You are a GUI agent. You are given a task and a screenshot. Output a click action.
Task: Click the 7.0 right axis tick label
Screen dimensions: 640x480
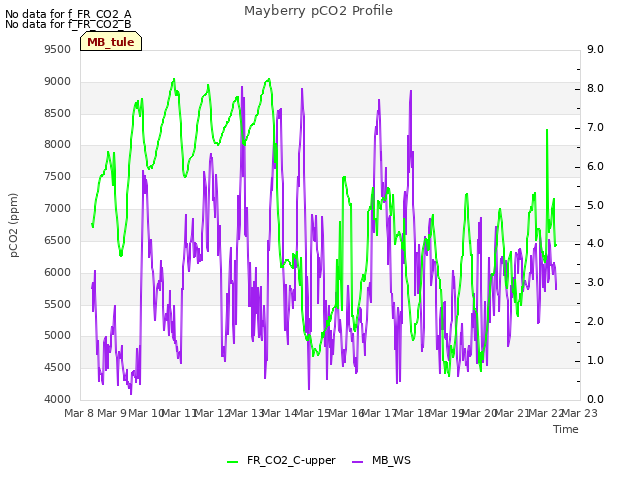pos(595,127)
